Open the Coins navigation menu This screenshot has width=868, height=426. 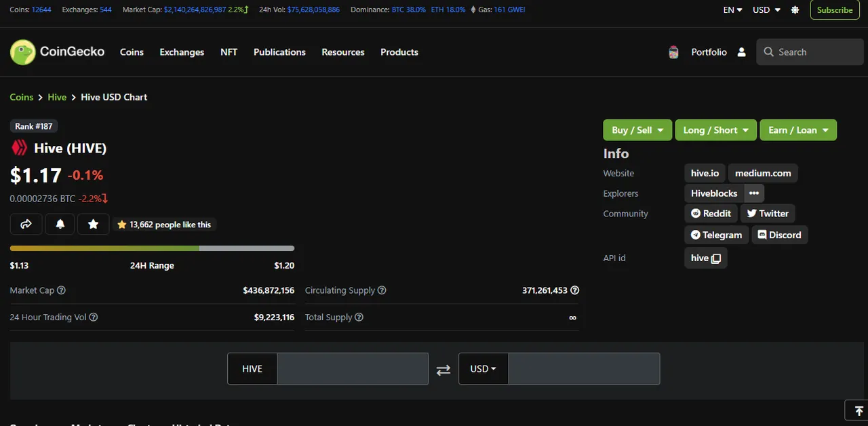[132, 52]
